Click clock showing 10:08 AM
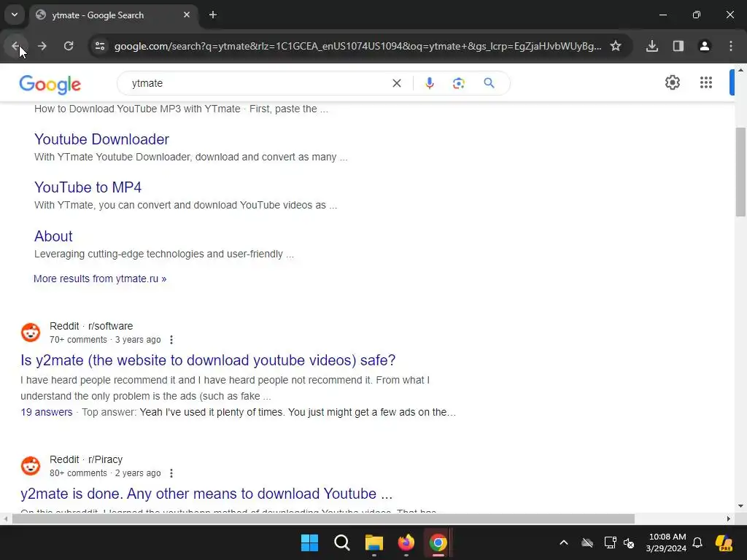 (x=666, y=542)
